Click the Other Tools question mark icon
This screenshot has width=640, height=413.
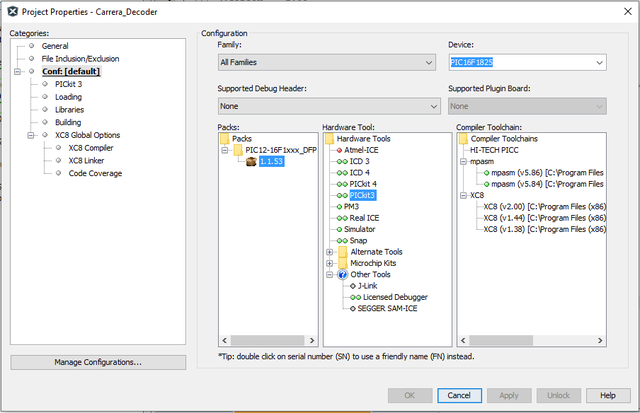coord(343,275)
